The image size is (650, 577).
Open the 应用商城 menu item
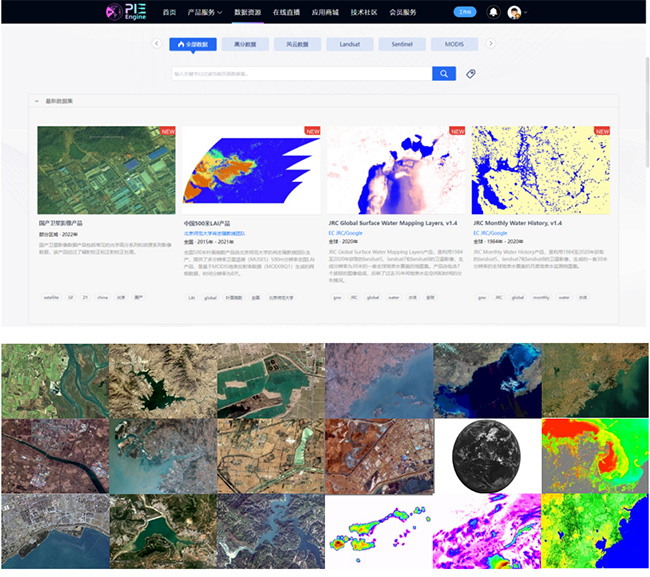(x=325, y=12)
